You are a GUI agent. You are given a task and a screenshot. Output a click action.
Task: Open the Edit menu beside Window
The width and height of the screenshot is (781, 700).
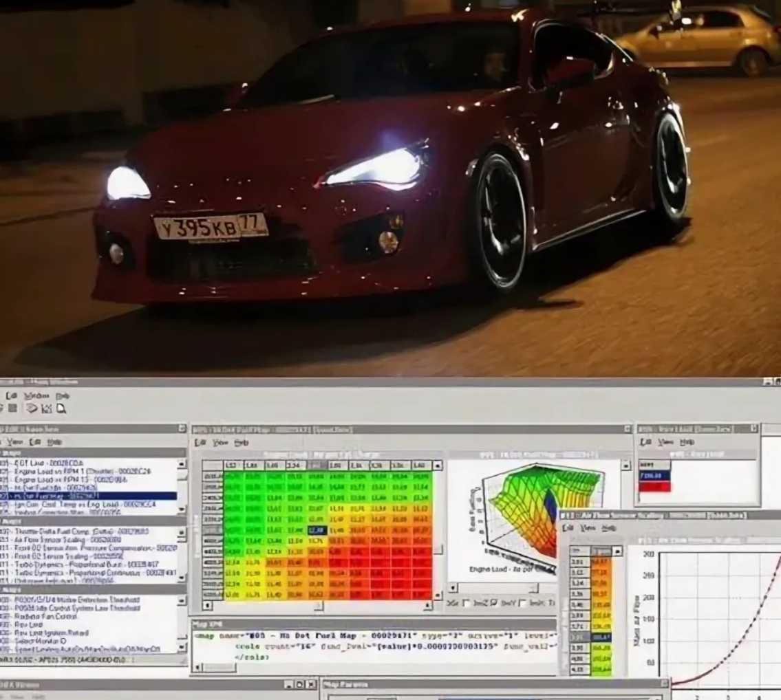(12, 396)
